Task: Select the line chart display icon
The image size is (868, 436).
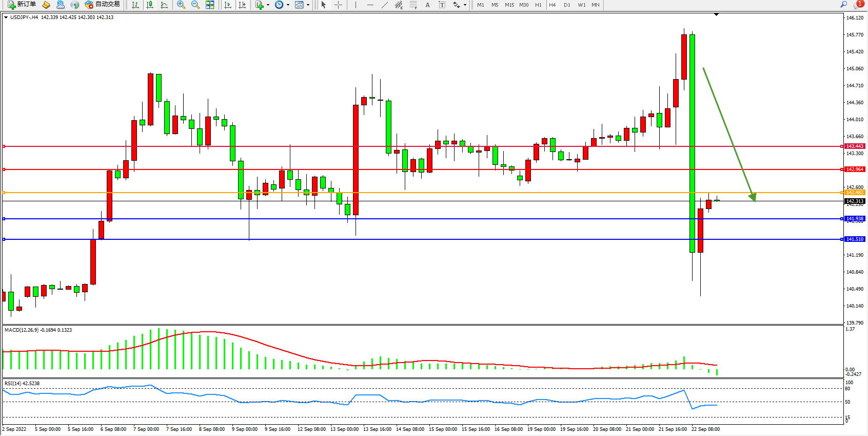Action: tap(164, 5)
